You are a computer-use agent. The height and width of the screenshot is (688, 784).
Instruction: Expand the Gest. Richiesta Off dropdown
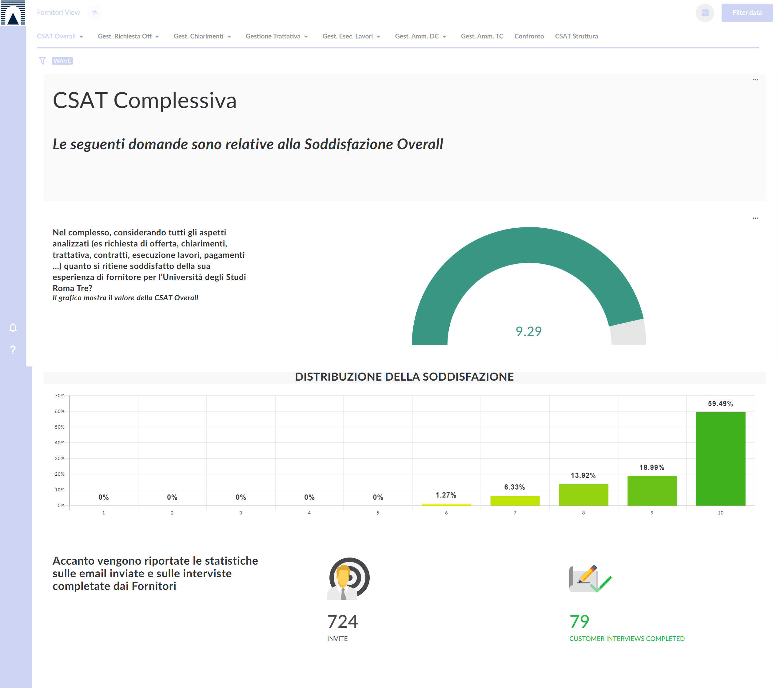129,36
